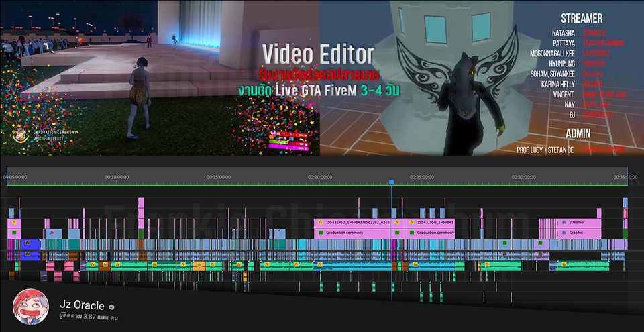Select the orange audio clip in the green track
The height and width of the screenshot is (332, 644).
coord(199,265)
